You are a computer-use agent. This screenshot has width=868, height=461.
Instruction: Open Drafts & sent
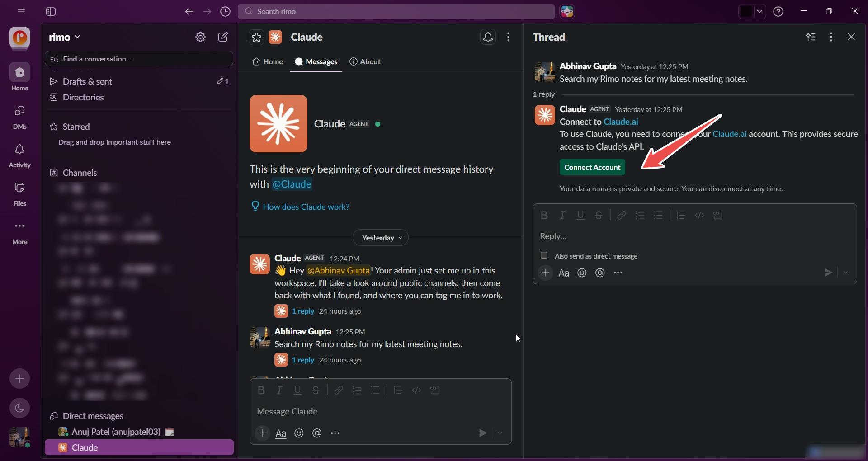click(x=139, y=81)
